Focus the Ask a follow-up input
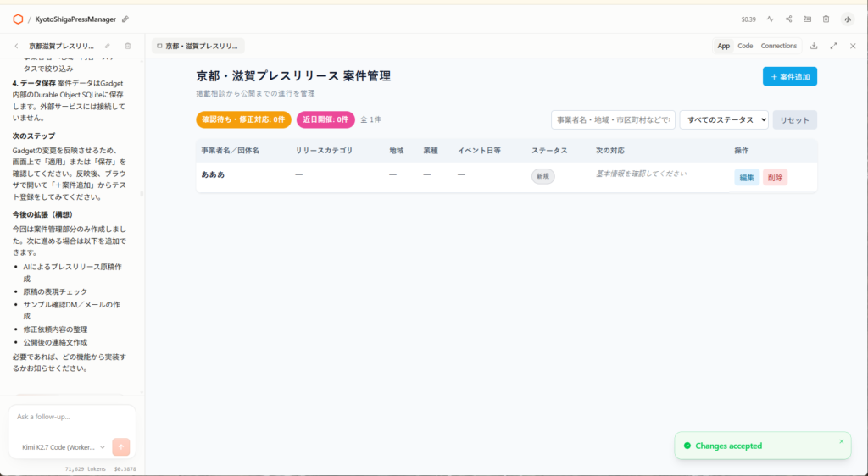The image size is (868, 476). tap(72, 417)
